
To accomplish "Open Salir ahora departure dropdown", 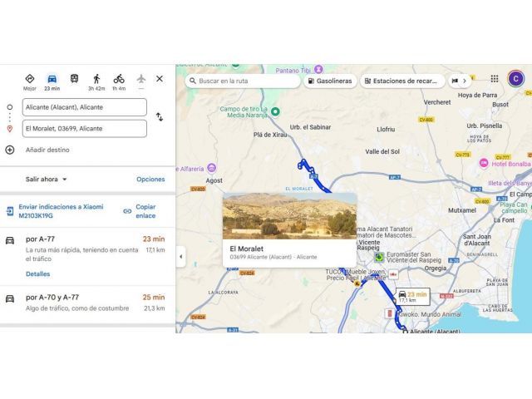I will 47,180.
